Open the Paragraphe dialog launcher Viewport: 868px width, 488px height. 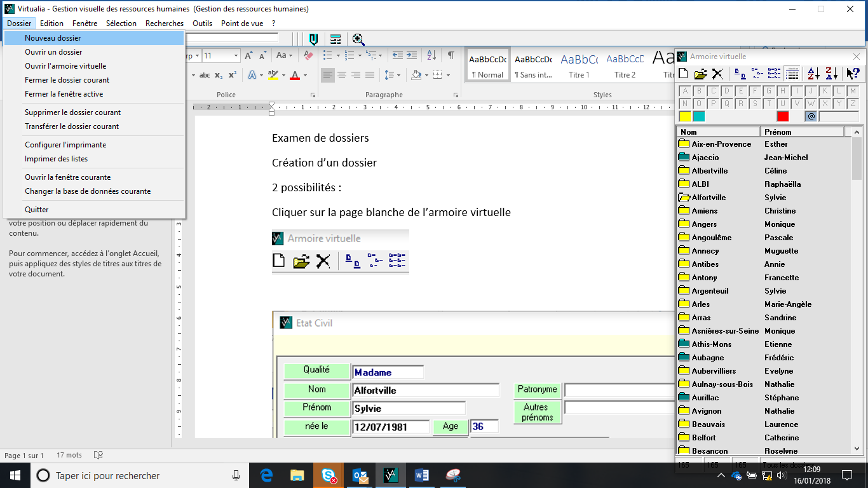pos(456,95)
